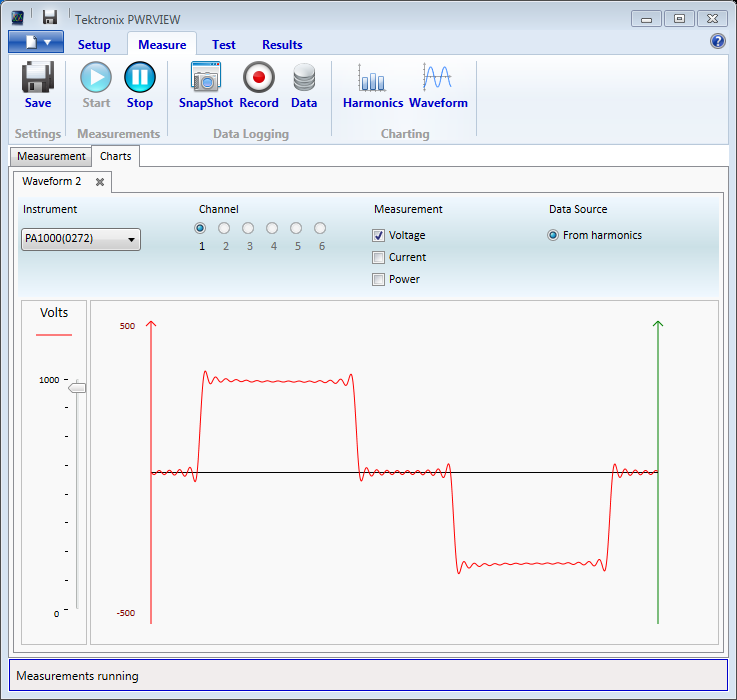
Task: Click the -500 axis label on the chart
Action: point(126,613)
